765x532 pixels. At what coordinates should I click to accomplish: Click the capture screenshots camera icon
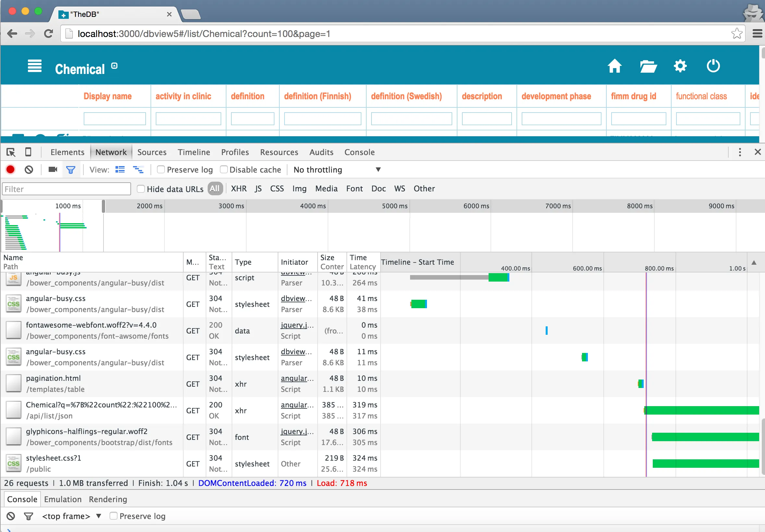[x=53, y=170]
